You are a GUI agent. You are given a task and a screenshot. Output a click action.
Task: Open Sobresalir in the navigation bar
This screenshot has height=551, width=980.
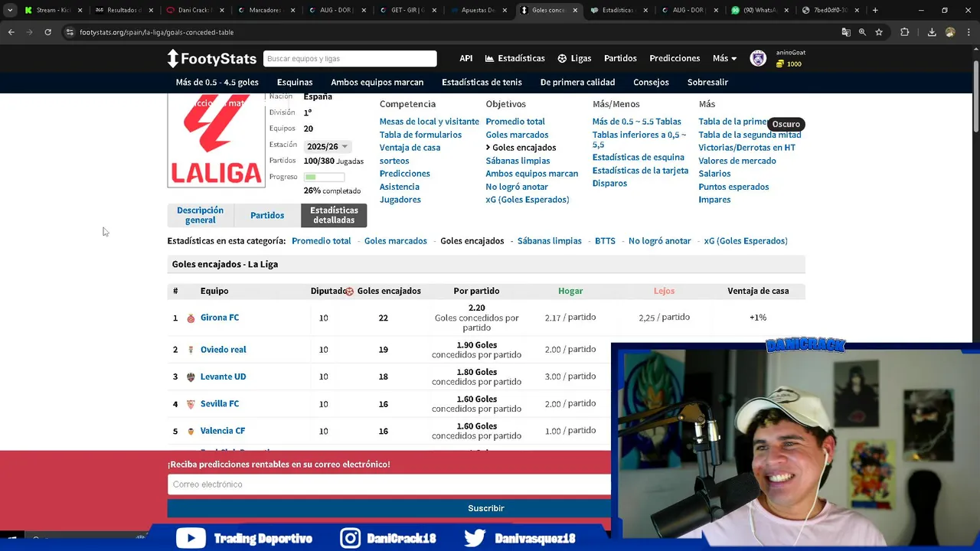click(707, 82)
